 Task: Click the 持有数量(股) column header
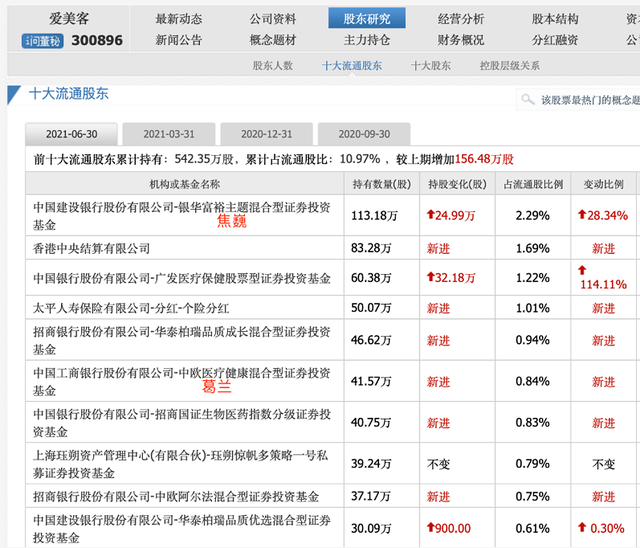[382, 184]
